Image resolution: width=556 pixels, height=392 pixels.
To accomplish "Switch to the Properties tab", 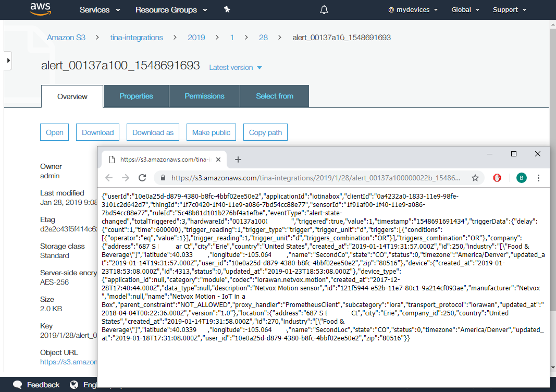I will click(x=136, y=96).
